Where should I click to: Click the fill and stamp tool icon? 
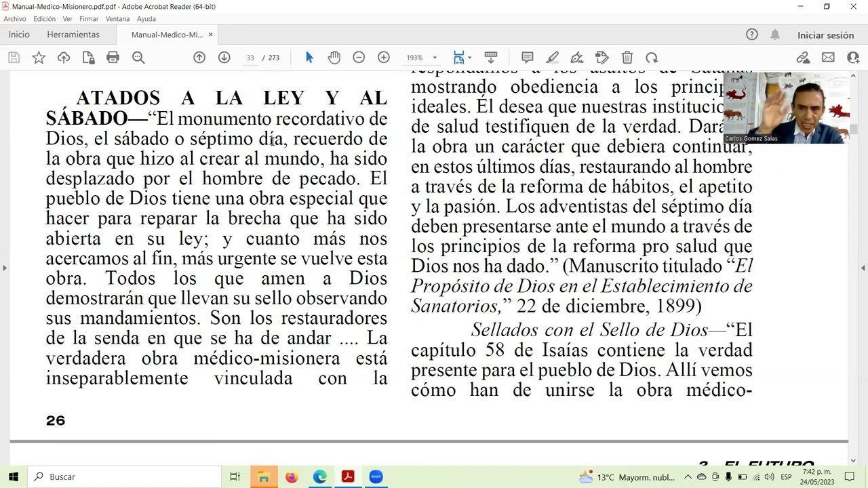(x=602, y=58)
